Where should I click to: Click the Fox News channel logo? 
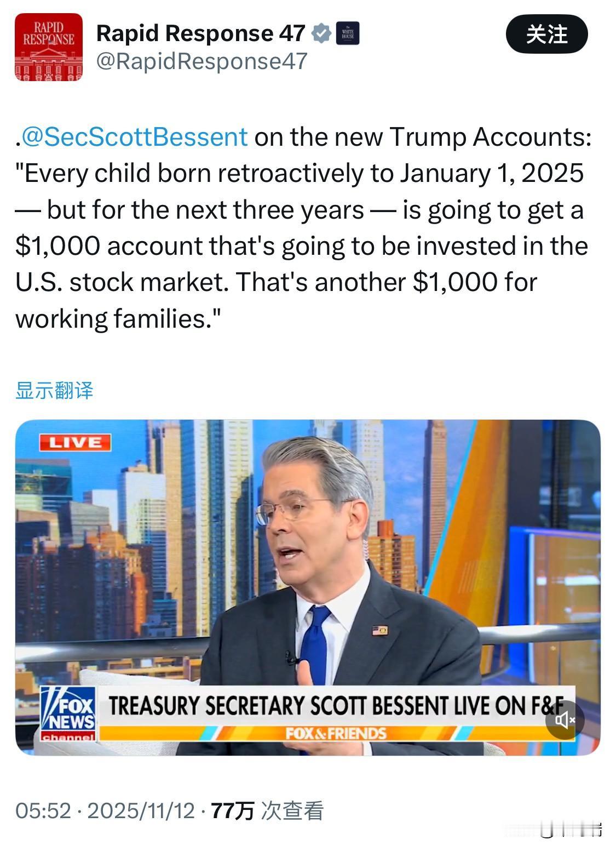click(68, 713)
